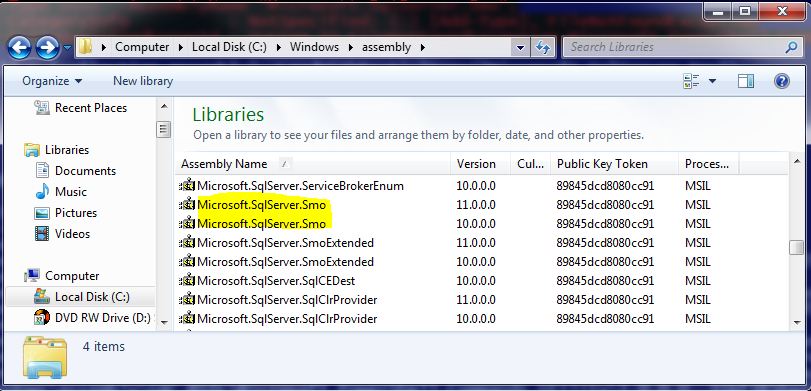Select Microsoft.SqlServer.ServiceBrokerEnum row
The image size is (811, 391).
point(457,186)
